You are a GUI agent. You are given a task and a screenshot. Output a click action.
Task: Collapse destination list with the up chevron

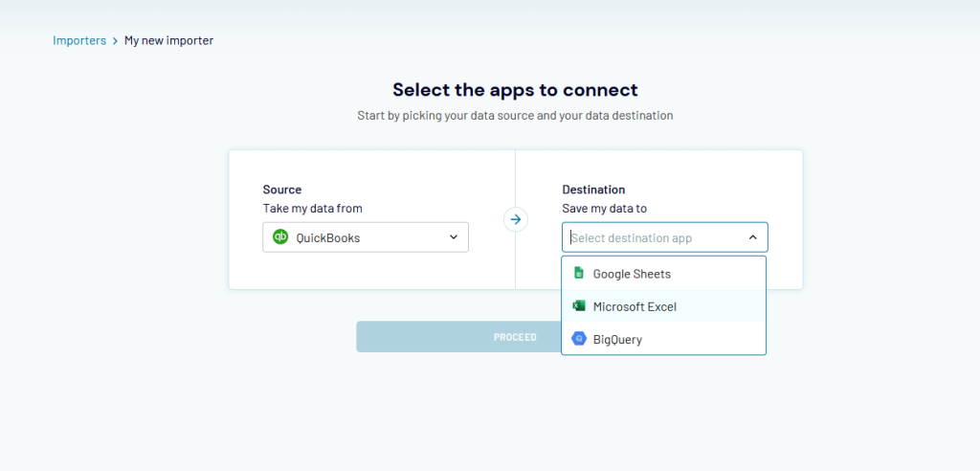tap(752, 237)
